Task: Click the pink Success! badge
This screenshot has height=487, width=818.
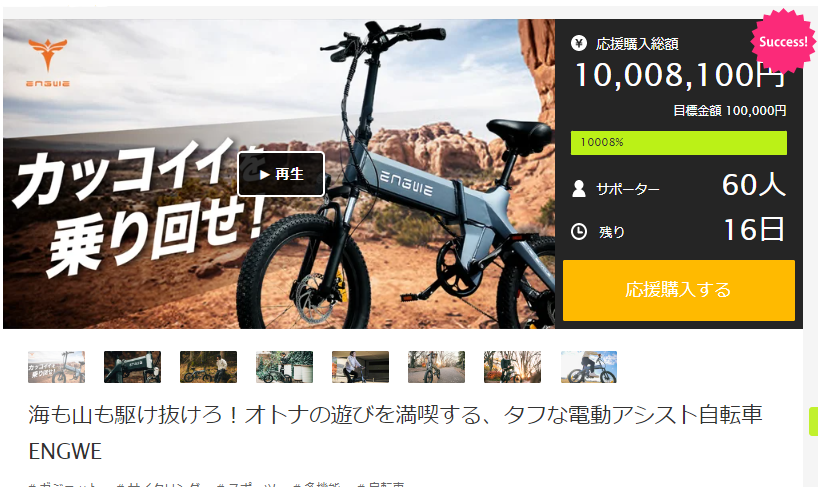Action: tap(783, 42)
